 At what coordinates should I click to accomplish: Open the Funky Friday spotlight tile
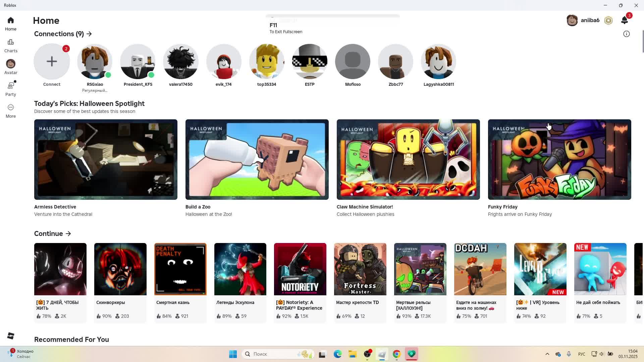tap(559, 160)
